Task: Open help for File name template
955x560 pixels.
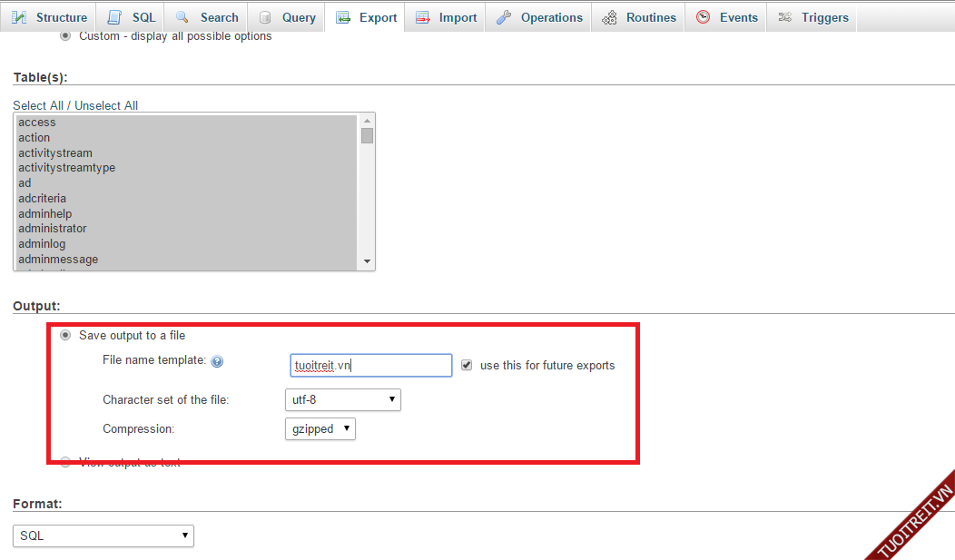Action: pos(217,361)
